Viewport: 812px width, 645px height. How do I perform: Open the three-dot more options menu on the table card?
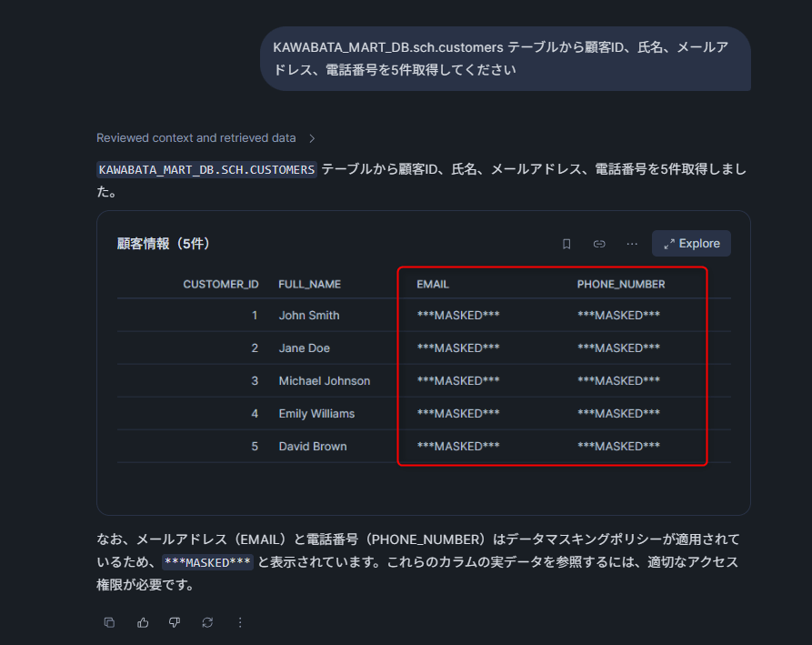(632, 244)
